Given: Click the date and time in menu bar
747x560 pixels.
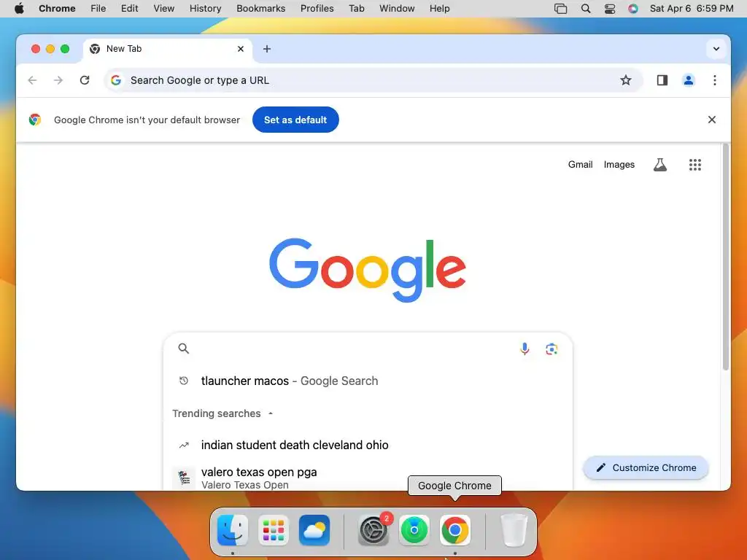Looking at the screenshot, I should pyautogui.click(x=692, y=9).
